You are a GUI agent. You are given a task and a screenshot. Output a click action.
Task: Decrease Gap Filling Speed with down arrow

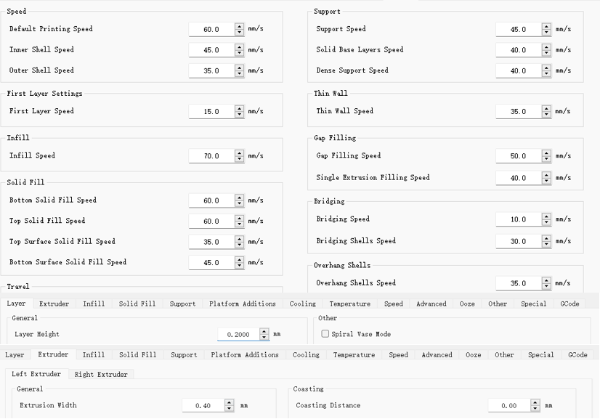click(x=545, y=160)
